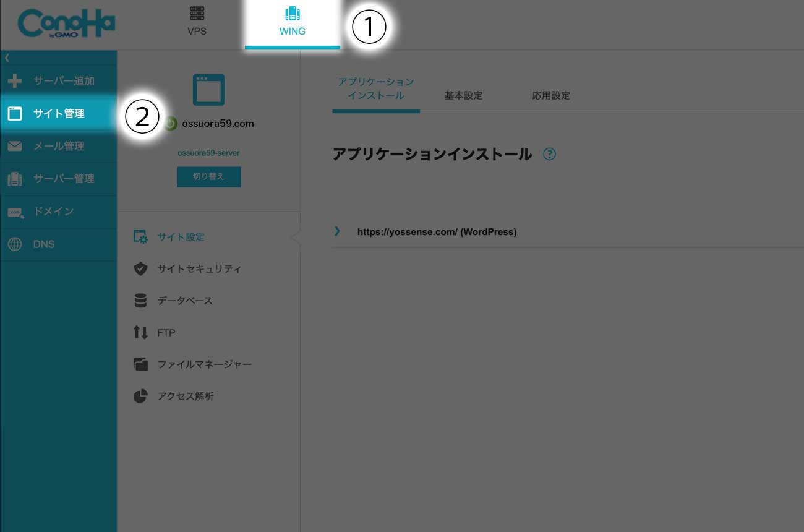Screen dimensions: 804x532
Task: Open the VPS server icon
Action: point(197,13)
